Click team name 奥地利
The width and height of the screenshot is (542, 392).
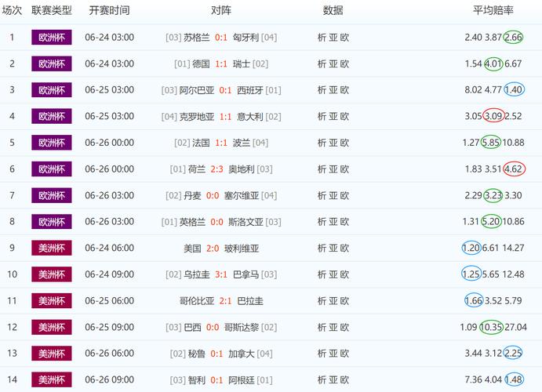point(242,169)
